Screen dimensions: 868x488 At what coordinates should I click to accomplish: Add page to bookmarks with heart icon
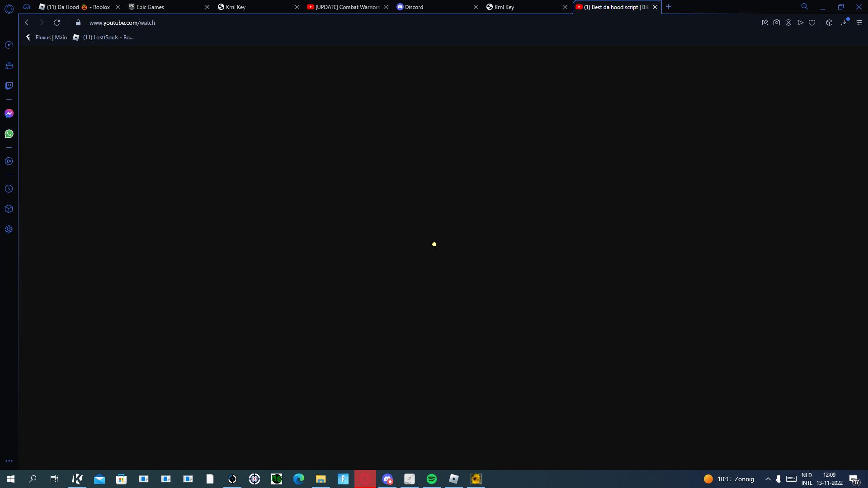tap(812, 23)
